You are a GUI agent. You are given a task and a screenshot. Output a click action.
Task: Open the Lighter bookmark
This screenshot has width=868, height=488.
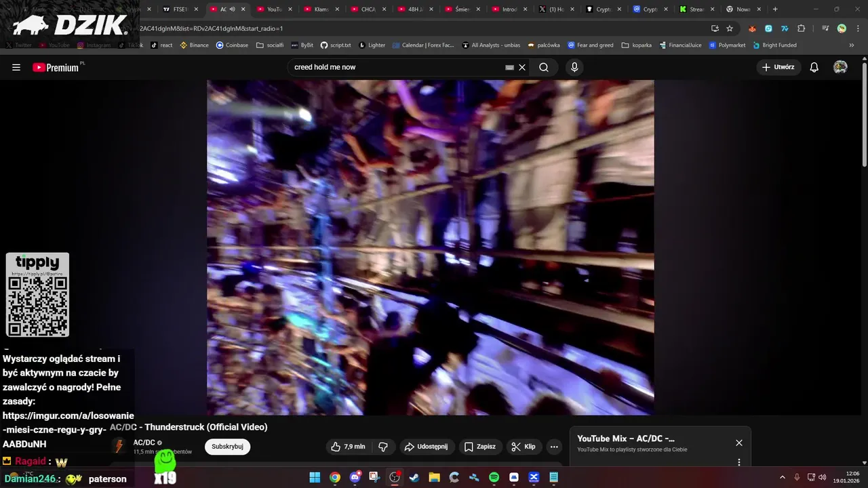[372, 45]
